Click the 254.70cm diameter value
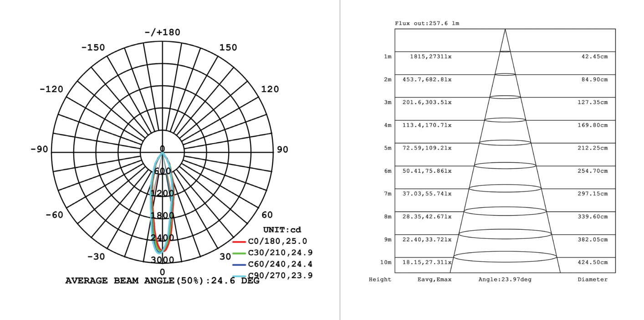The width and height of the screenshot is (644, 320). tap(593, 171)
